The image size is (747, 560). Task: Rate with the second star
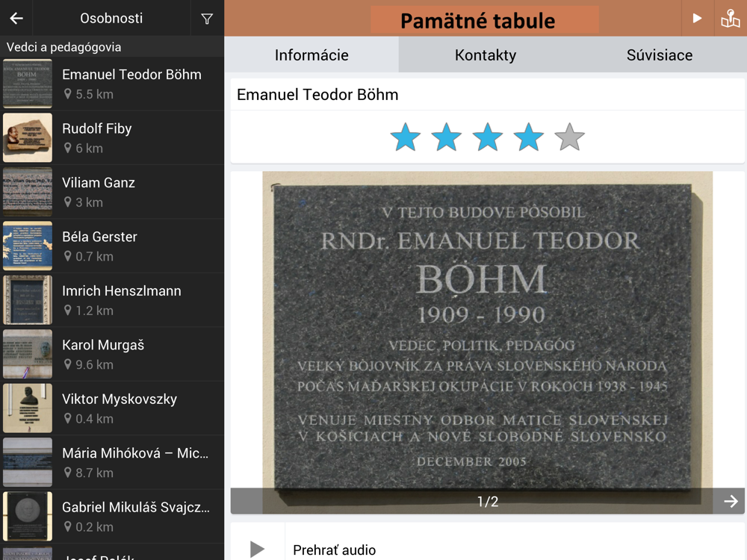(447, 137)
